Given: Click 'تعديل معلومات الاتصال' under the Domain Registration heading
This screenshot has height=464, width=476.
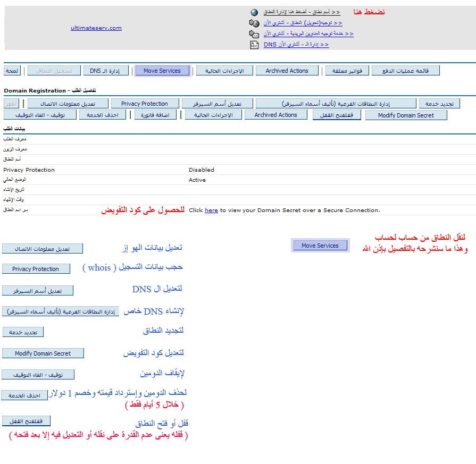Looking at the screenshot, I should pyautogui.click(x=68, y=104).
